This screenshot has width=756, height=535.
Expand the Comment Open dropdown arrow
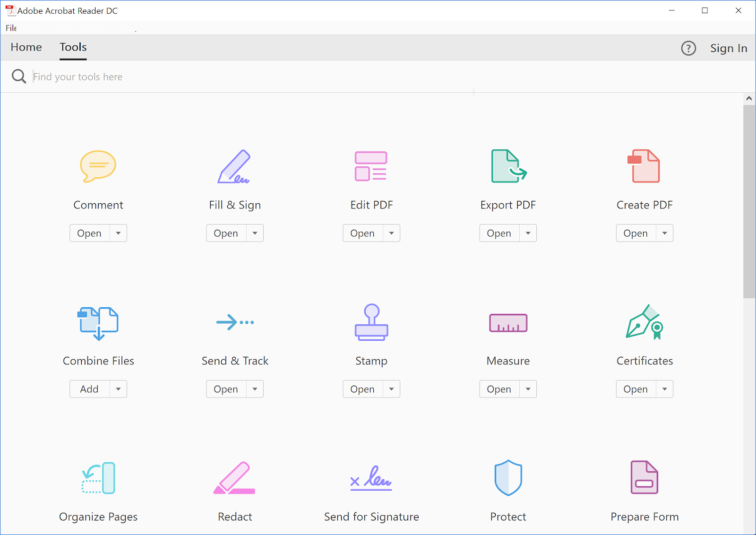[x=119, y=233]
